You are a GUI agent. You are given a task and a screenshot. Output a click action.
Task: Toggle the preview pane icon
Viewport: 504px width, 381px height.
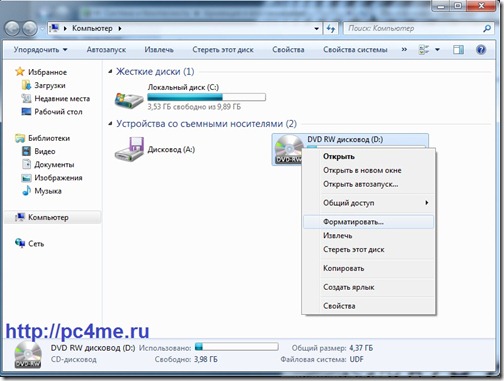[458, 50]
